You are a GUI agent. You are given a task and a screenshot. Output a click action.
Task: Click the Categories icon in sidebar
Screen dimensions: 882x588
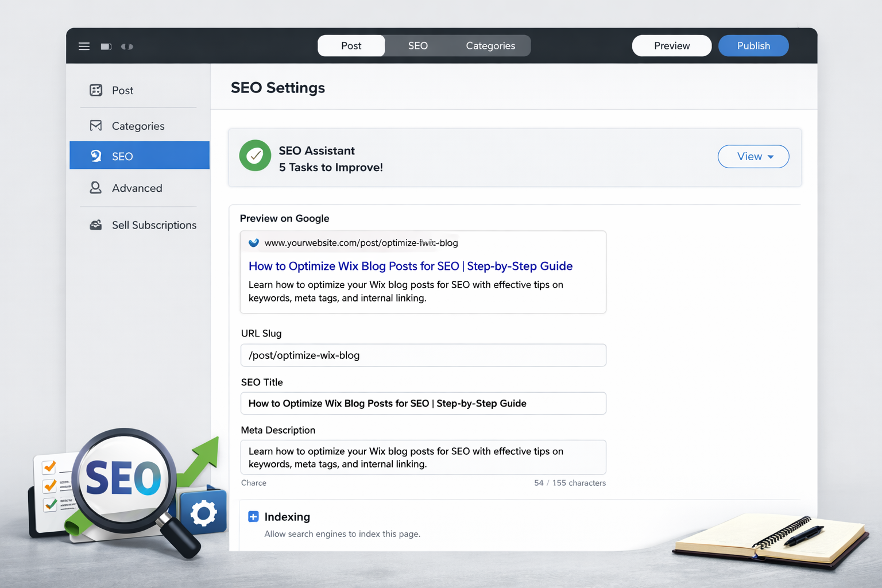[96, 126]
